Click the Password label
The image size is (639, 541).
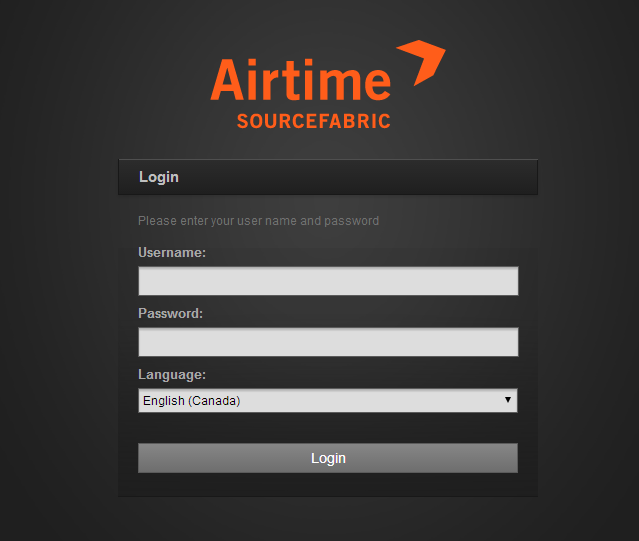coord(170,313)
